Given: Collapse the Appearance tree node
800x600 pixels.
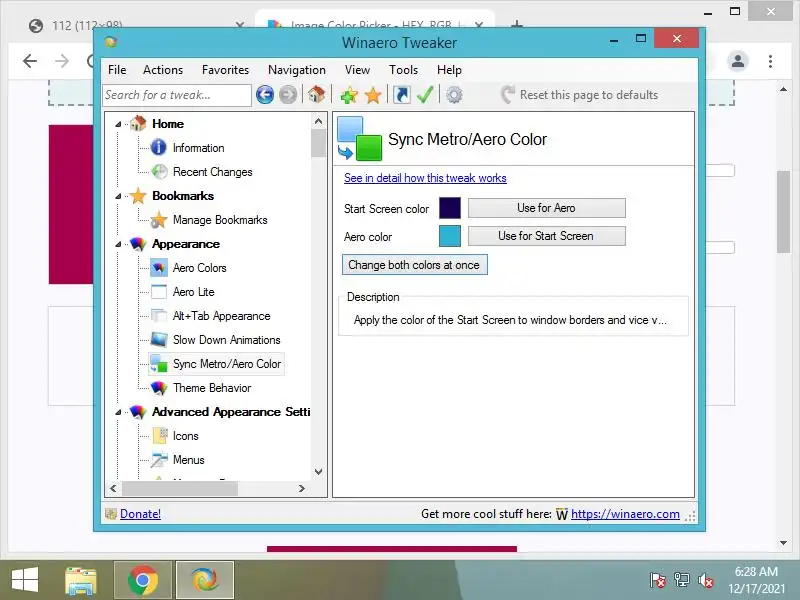Looking at the screenshot, I should (118, 244).
